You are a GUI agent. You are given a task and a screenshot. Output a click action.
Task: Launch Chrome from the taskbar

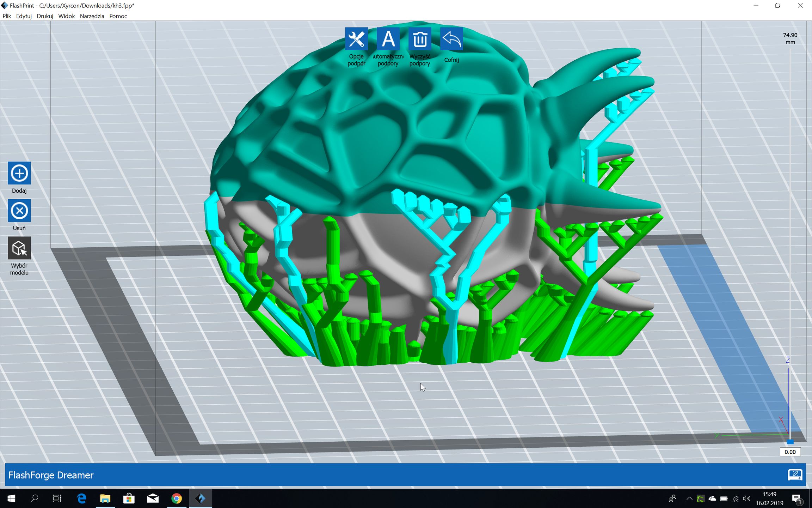coord(177,498)
